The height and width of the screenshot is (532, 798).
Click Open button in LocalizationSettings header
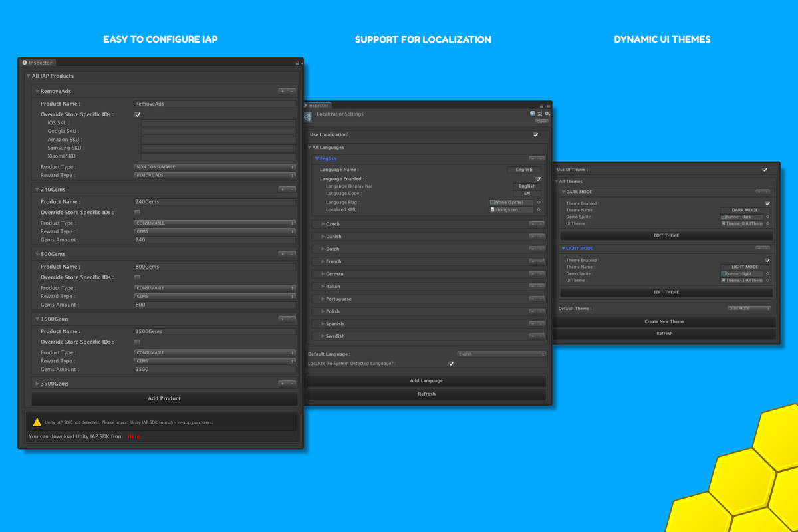click(541, 122)
